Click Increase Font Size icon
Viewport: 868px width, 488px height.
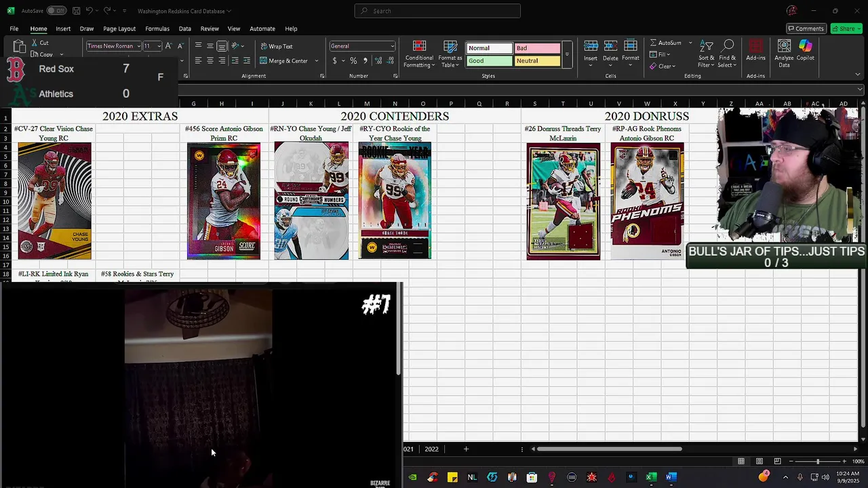[x=169, y=46]
